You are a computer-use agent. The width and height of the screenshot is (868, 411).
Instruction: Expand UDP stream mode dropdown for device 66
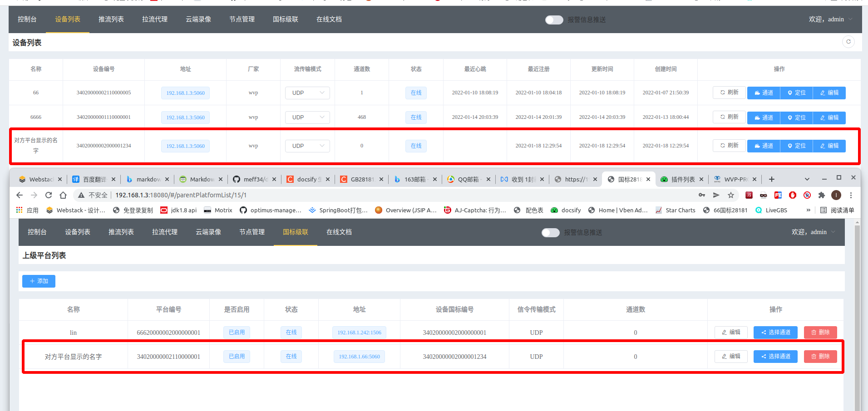coord(307,93)
